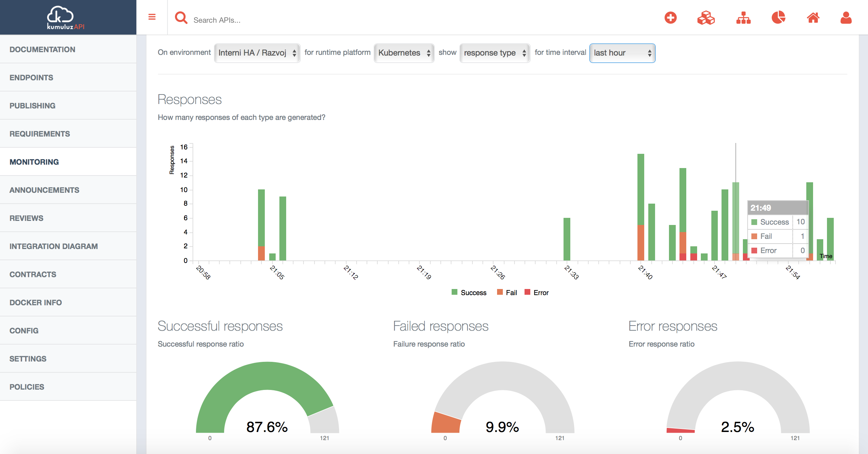Screen dimensions: 868x454
Task: Open the packages/modules cube icon
Action: click(x=706, y=18)
